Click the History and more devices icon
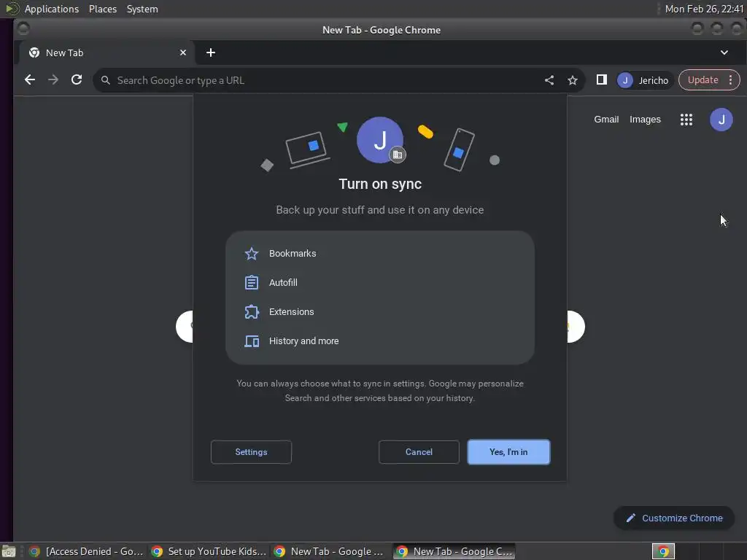 tap(252, 341)
